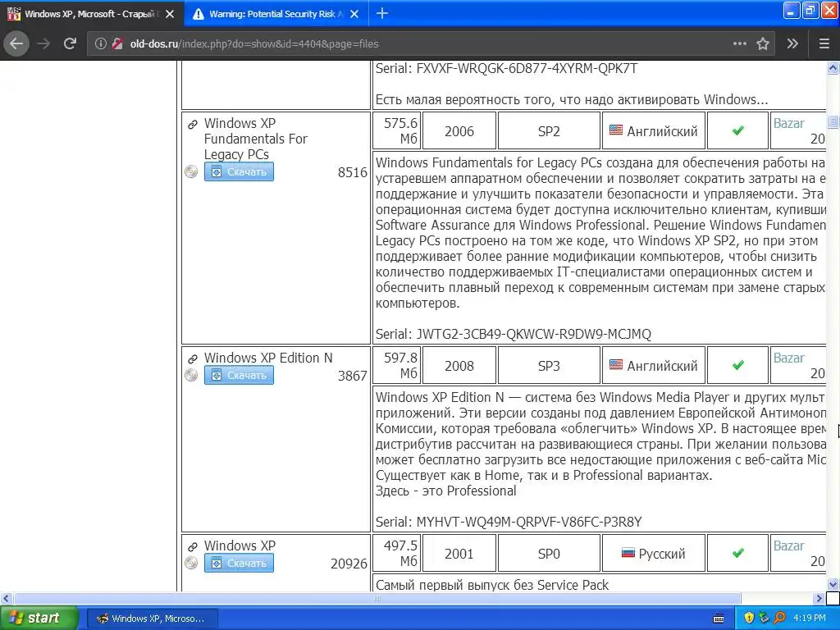Click the magnifier tray icon

pos(779,619)
